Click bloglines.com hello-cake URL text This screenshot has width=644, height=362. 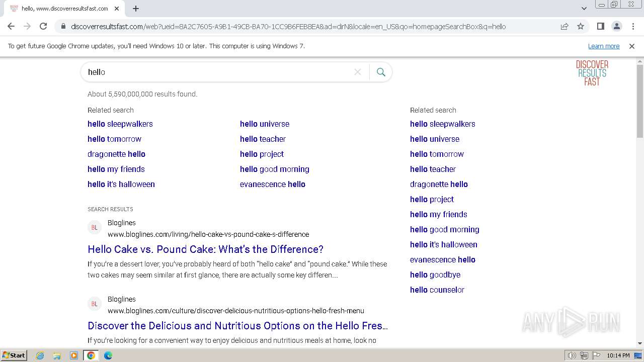[x=208, y=234]
